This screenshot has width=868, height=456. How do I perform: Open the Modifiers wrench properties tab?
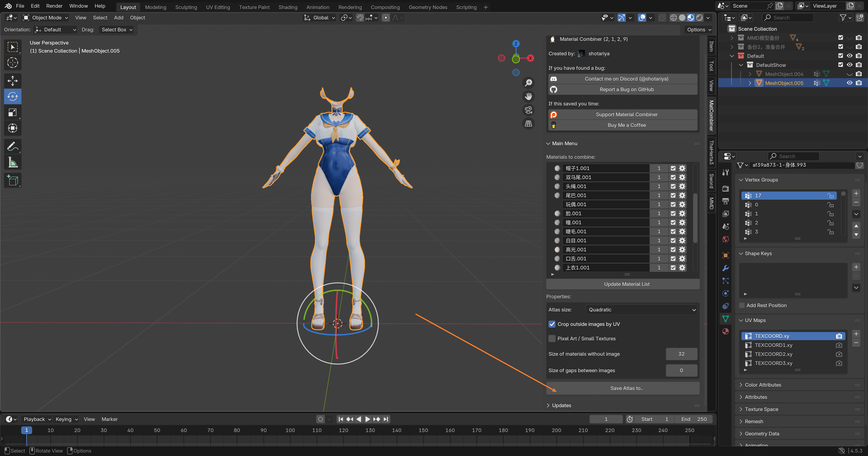click(725, 268)
